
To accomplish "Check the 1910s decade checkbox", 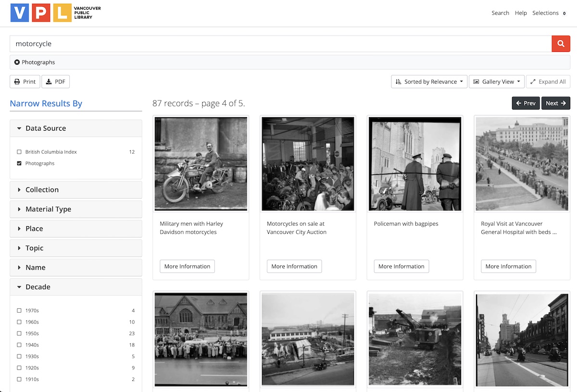I will 19,380.
